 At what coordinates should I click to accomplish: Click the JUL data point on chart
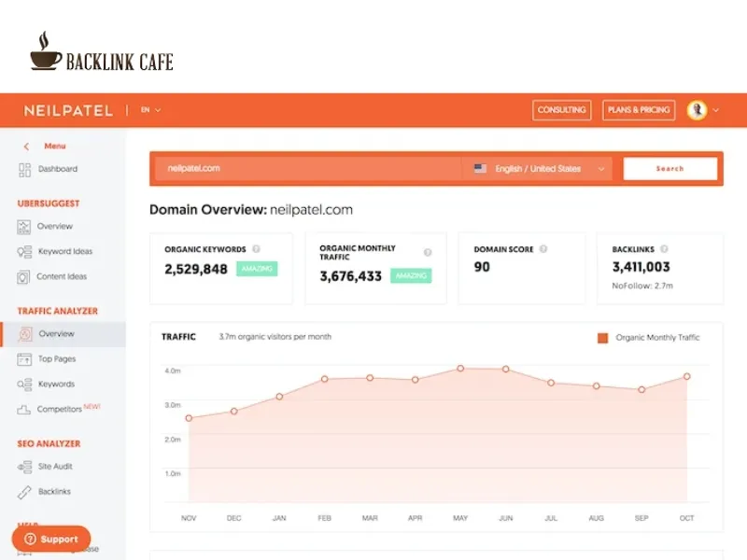point(551,383)
